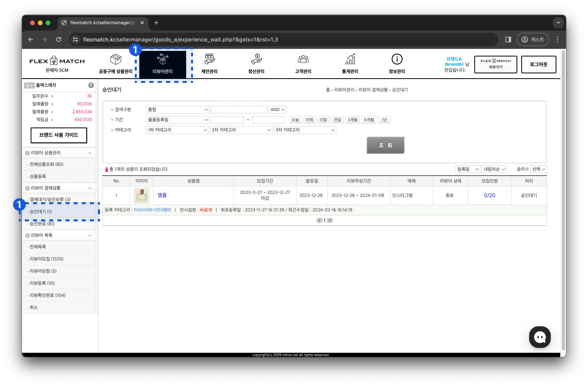Select 3개월 date range button
588x386 pixels.
tap(353, 120)
